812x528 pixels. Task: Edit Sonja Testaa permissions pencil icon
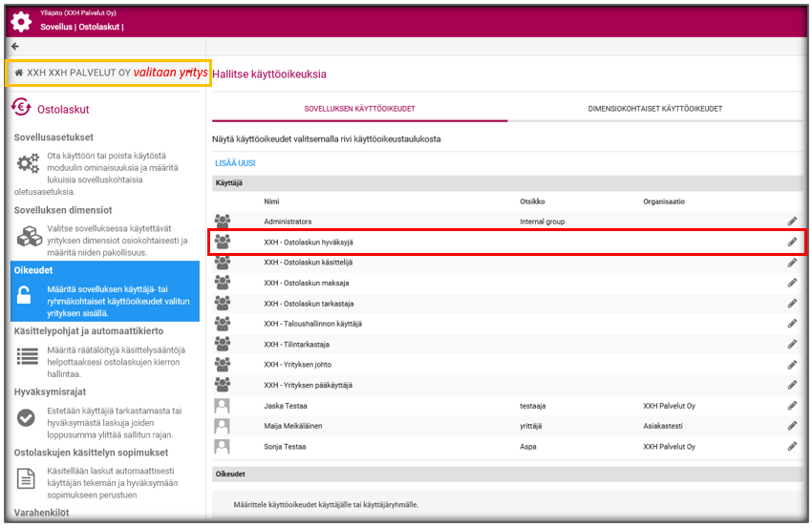click(x=792, y=447)
